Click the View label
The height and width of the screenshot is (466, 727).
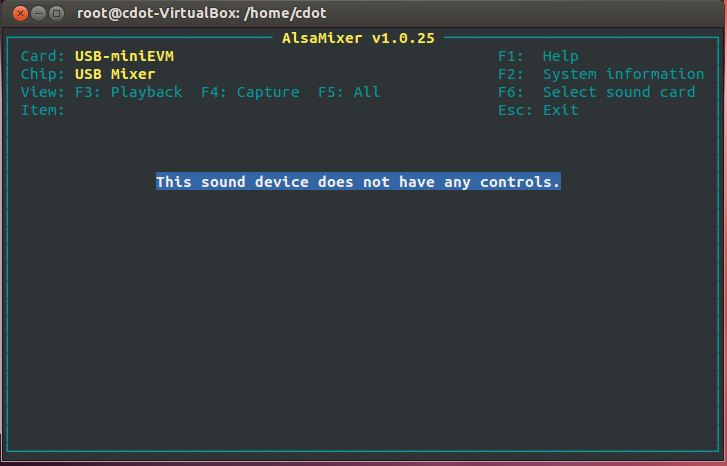[x=43, y=92]
